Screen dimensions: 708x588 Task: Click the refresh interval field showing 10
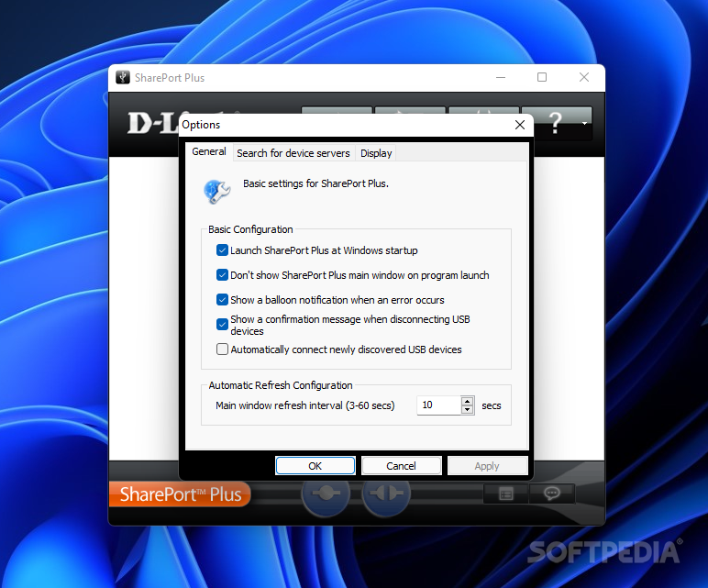coord(439,405)
